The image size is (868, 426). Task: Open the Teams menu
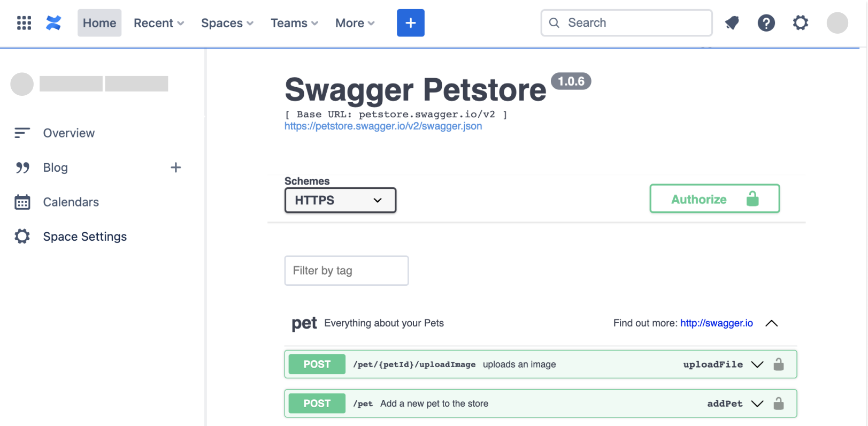[294, 23]
